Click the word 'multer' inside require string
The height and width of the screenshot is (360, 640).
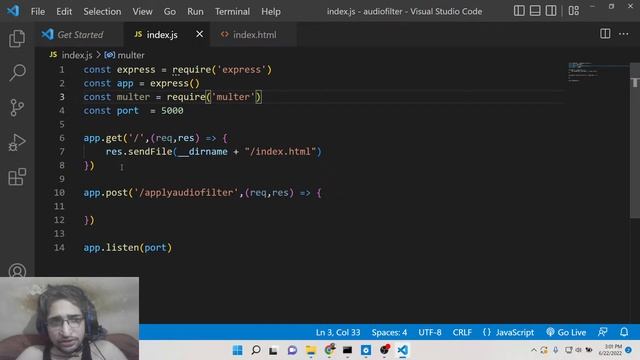point(233,97)
